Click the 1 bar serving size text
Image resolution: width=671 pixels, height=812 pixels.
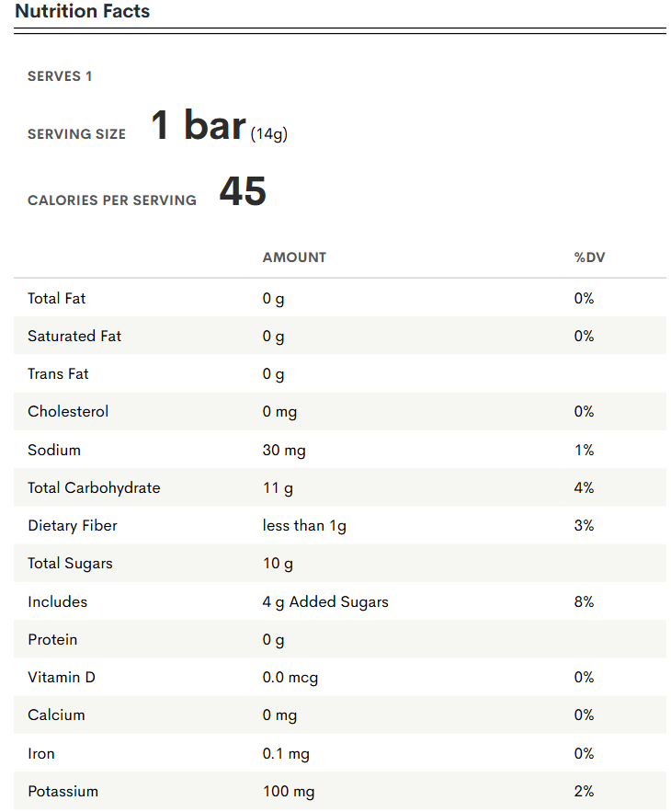tap(199, 126)
